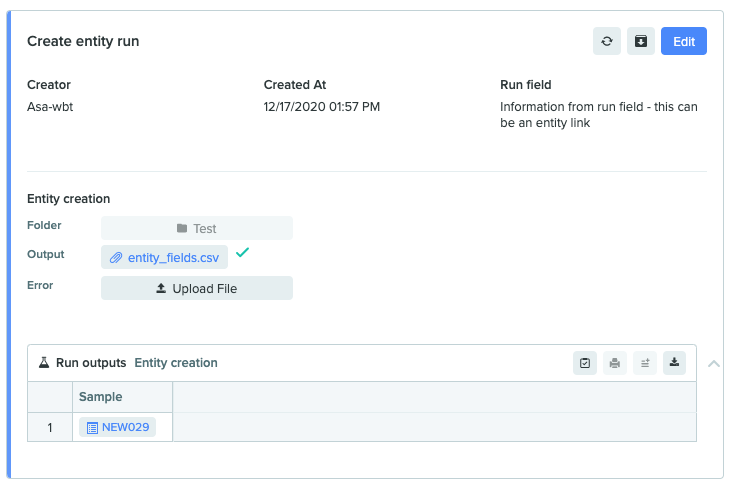Viewport: 734px width, 491px height.
Task: Click the creator name Asa-wbt
Action: coord(50,107)
